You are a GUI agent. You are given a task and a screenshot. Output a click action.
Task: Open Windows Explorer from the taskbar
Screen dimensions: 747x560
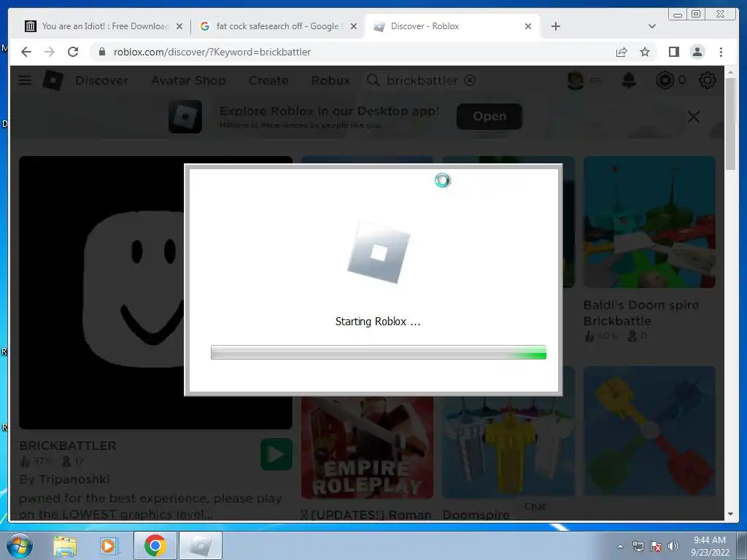coord(65,545)
